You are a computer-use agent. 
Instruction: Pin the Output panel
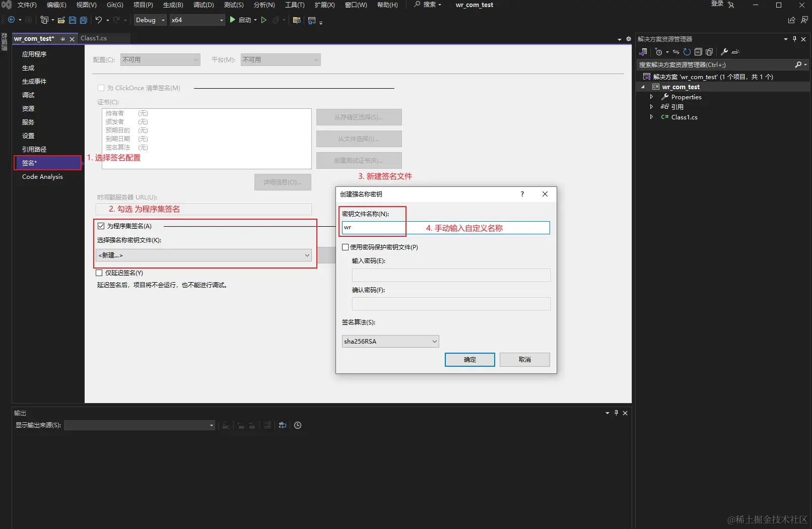pos(616,413)
